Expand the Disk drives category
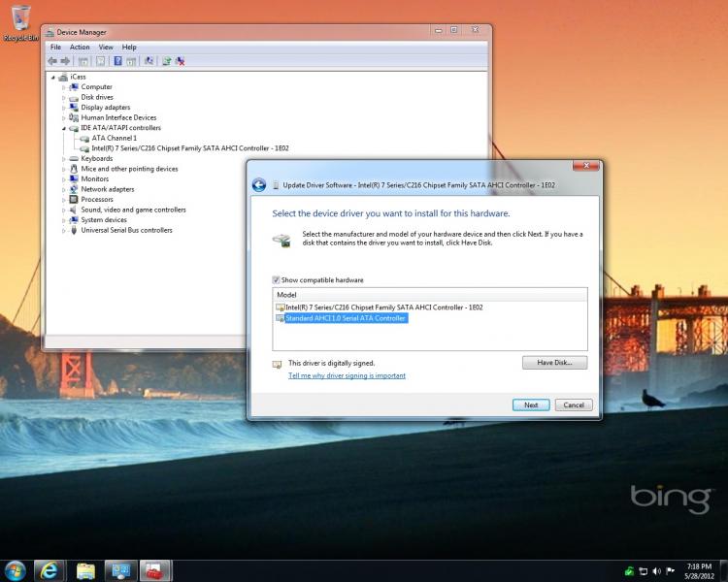Viewport: 728px width, 582px height. tap(64, 97)
